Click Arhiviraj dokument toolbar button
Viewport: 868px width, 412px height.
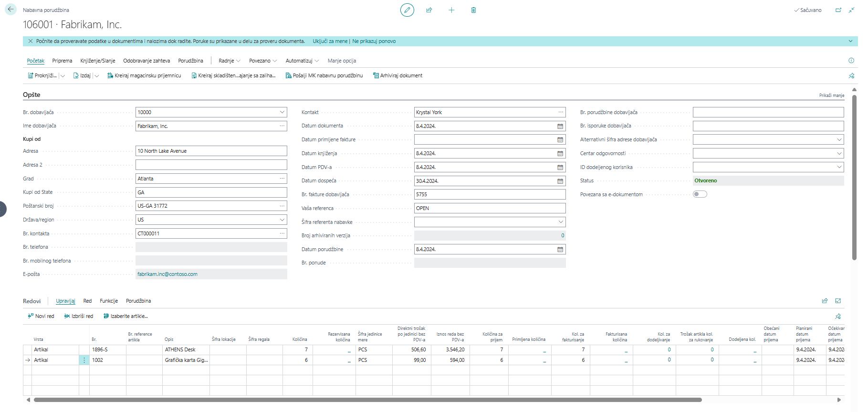(397, 75)
